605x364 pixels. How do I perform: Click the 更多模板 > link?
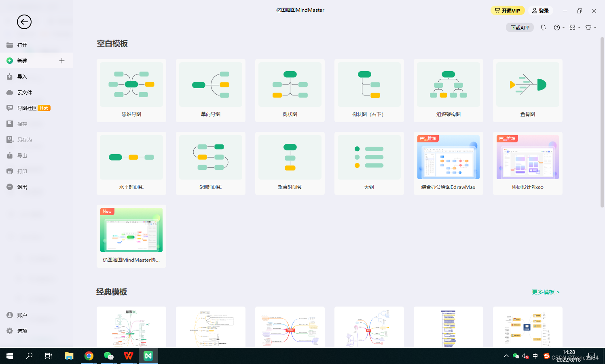[546, 292]
